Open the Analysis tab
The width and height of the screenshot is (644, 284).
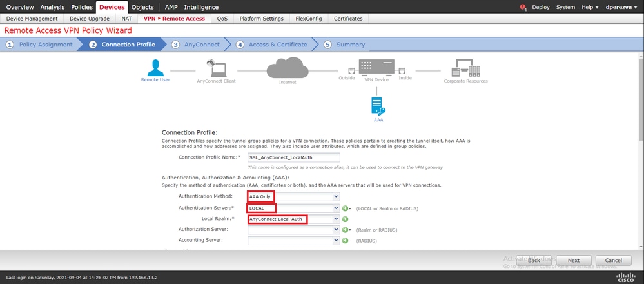coord(53,7)
